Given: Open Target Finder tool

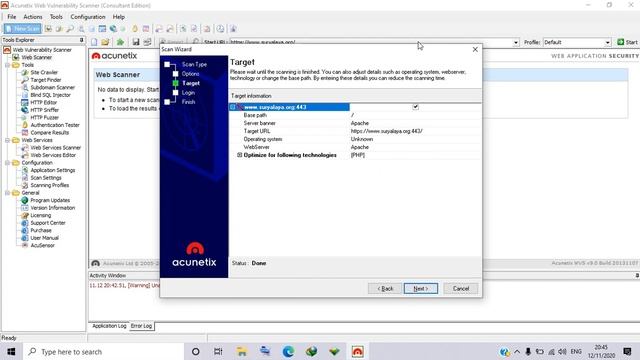Looking at the screenshot, I should click(x=46, y=80).
